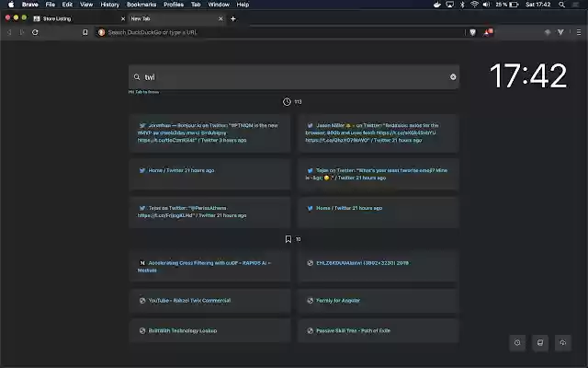Screen dimensions: 588x368
Task: Open a new tab with plus button
Action: pos(233,18)
